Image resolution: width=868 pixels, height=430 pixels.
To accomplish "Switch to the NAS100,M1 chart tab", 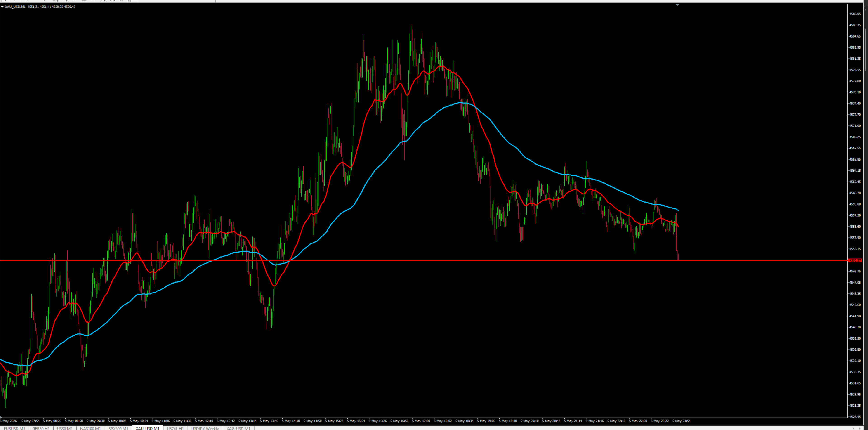I will (90, 428).
